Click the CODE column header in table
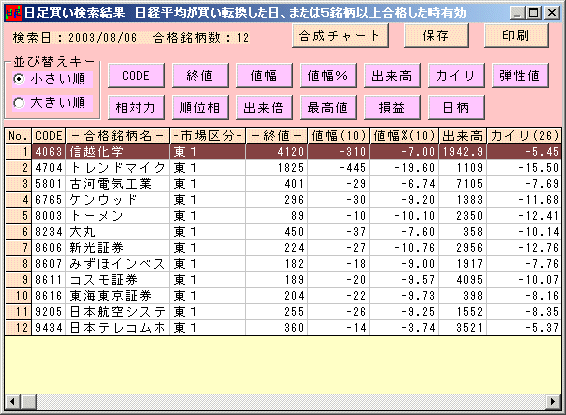This screenshot has height=415, width=566. click(x=49, y=136)
